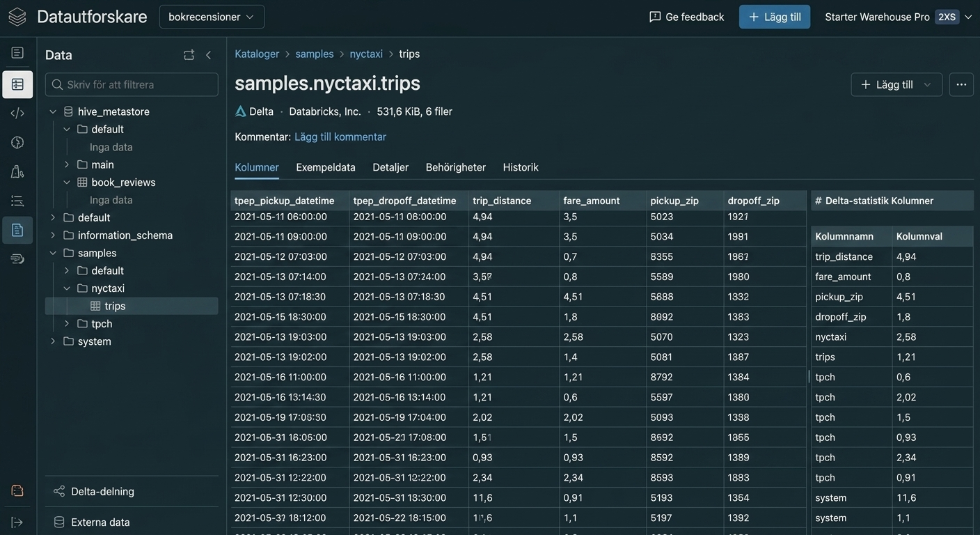Open the flask experiments sidebar icon
This screenshot has height=535, width=980.
point(17,171)
